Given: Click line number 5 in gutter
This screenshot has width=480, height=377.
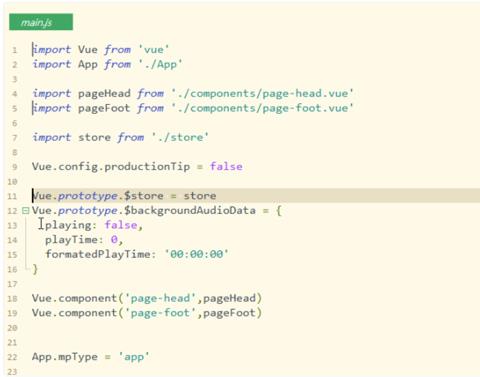Looking at the screenshot, I should click(x=14, y=109).
